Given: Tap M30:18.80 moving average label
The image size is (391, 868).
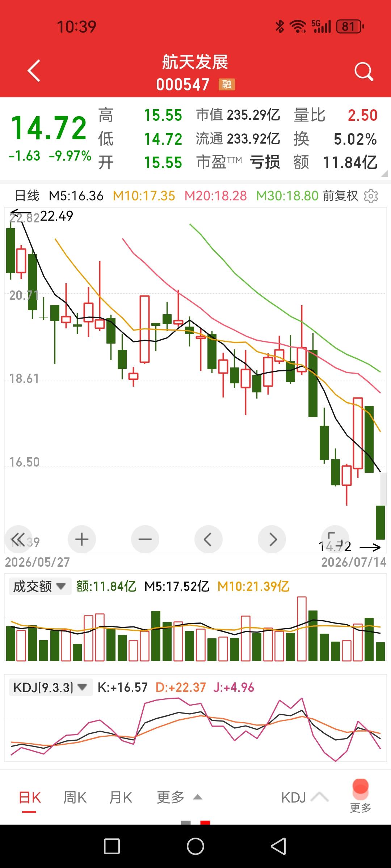Looking at the screenshot, I should (287, 196).
